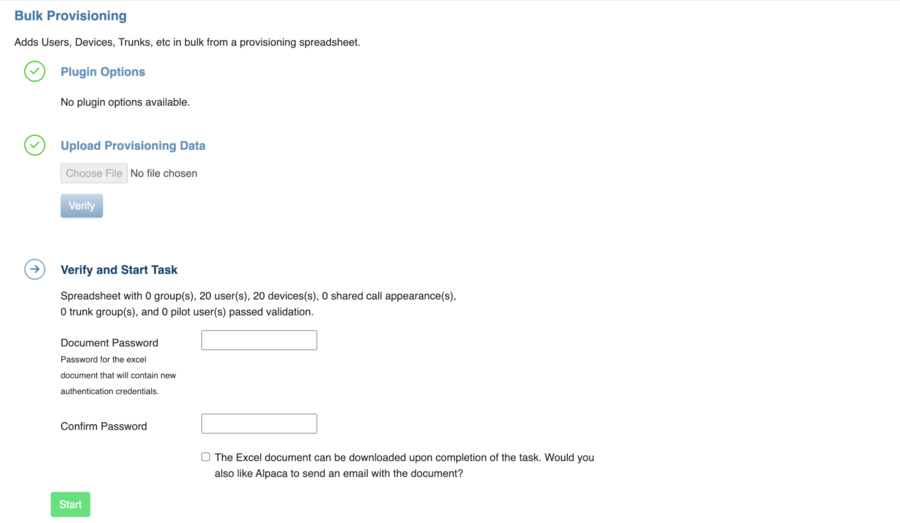Start the provisioning task with Start button
The height and width of the screenshot is (523, 900).
(x=70, y=505)
